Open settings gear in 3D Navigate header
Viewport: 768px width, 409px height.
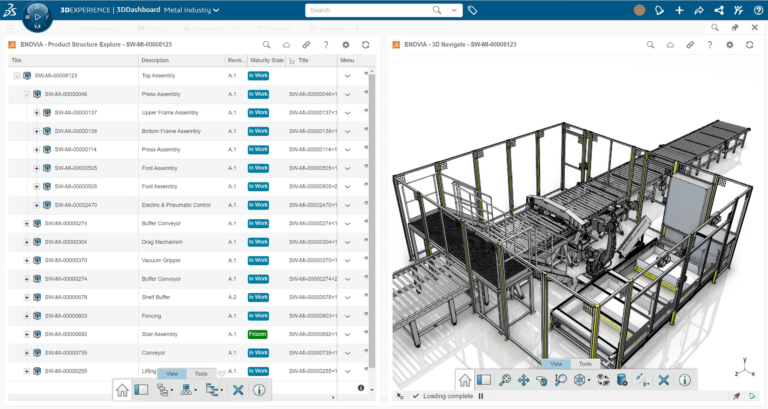tap(730, 45)
